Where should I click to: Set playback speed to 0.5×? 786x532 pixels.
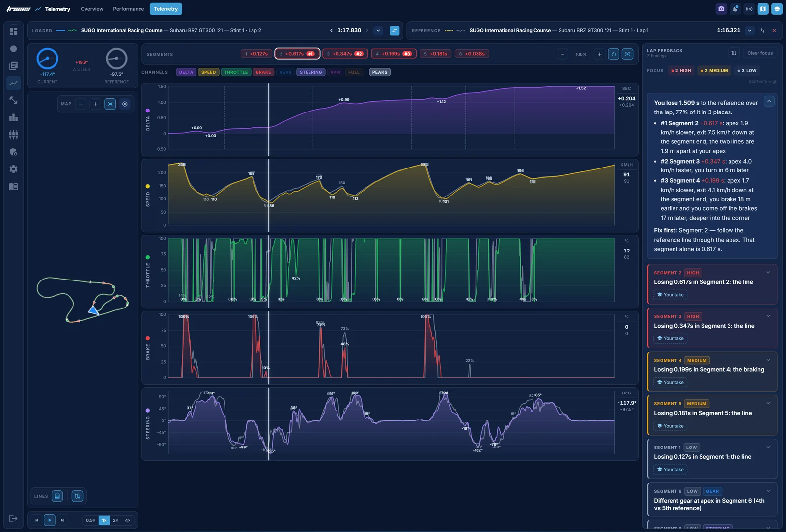tap(91, 520)
